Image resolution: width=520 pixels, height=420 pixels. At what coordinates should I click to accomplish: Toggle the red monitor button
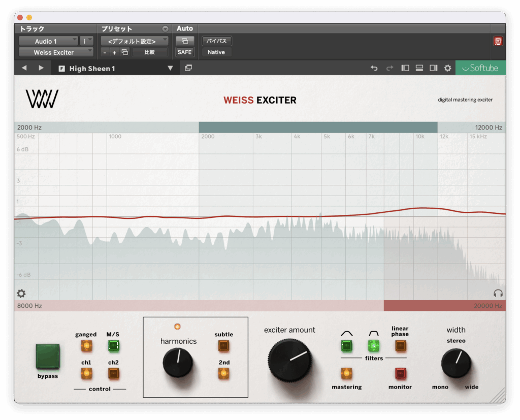tap(400, 374)
